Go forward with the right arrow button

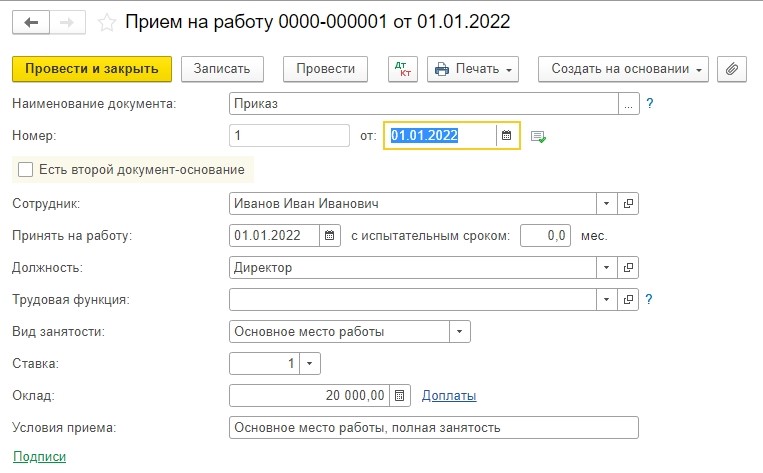[x=67, y=22]
